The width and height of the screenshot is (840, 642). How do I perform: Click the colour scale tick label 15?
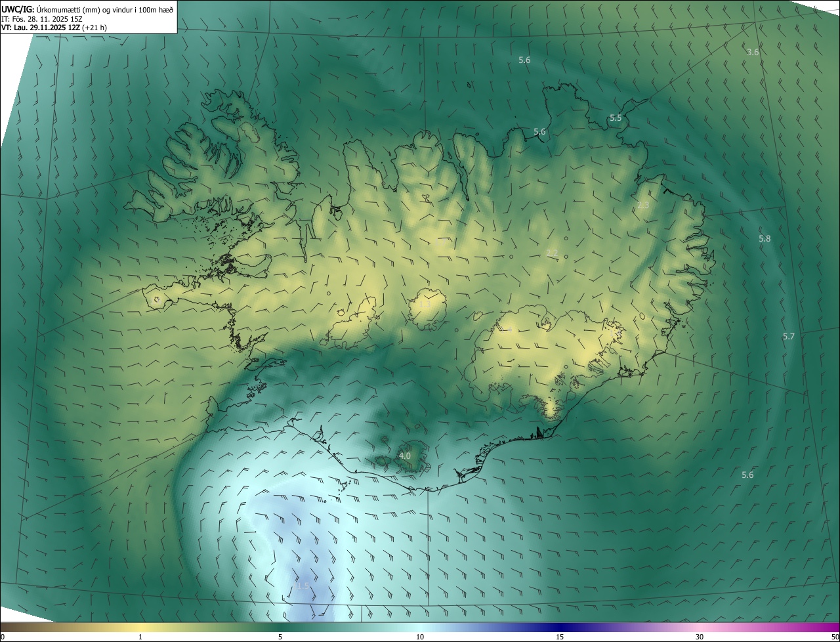coord(560,637)
